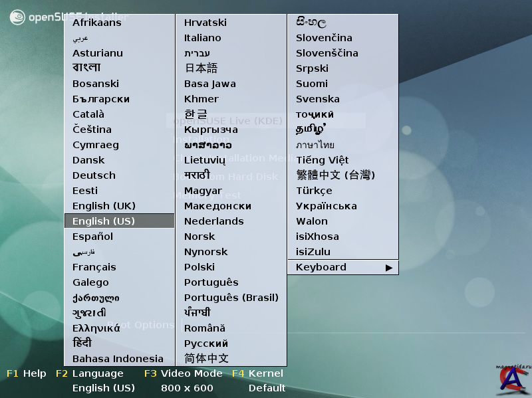Open F4 Kernel options
532x398 pixels.
258,373
